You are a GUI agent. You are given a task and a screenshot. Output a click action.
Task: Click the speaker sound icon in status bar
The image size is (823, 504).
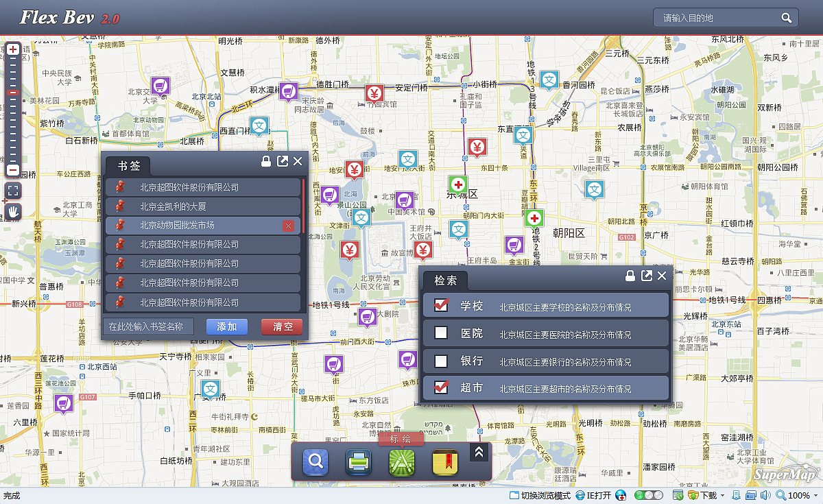point(765,495)
